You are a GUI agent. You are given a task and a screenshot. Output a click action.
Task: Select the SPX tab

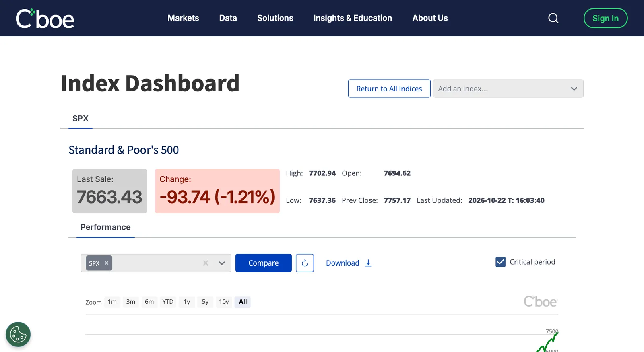80,119
